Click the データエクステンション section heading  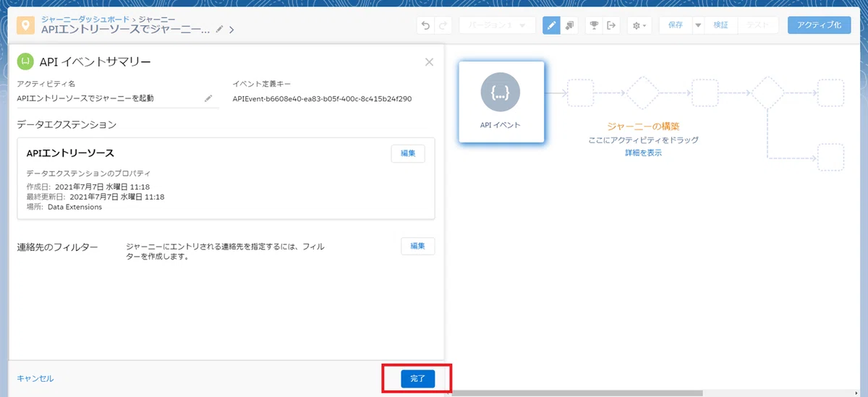pyautogui.click(x=67, y=124)
